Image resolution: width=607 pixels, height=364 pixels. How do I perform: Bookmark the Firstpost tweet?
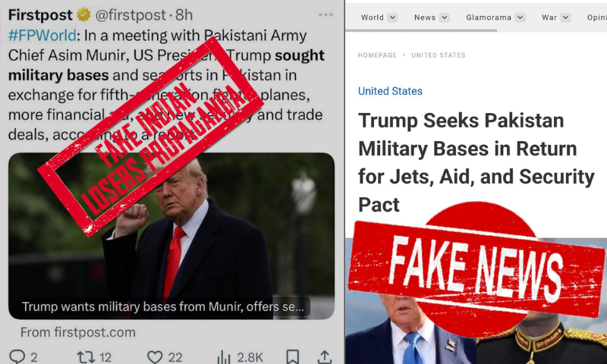click(x=293, y=357)
